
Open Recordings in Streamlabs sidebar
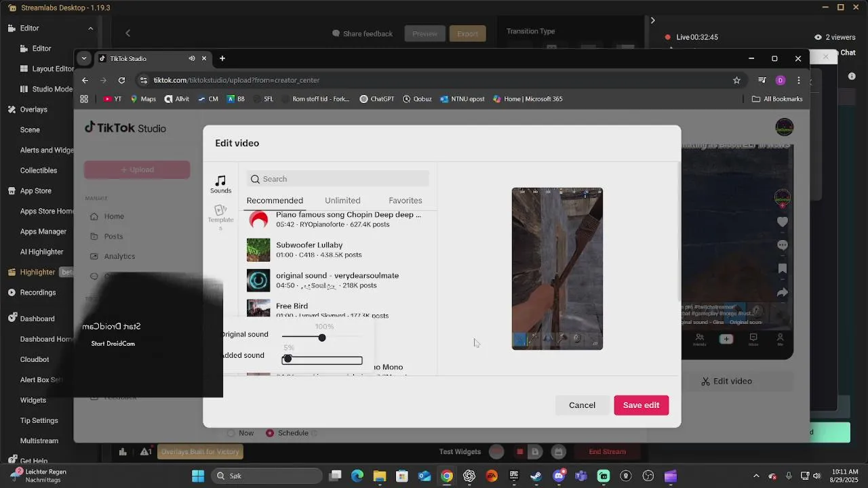pos(32,293)
